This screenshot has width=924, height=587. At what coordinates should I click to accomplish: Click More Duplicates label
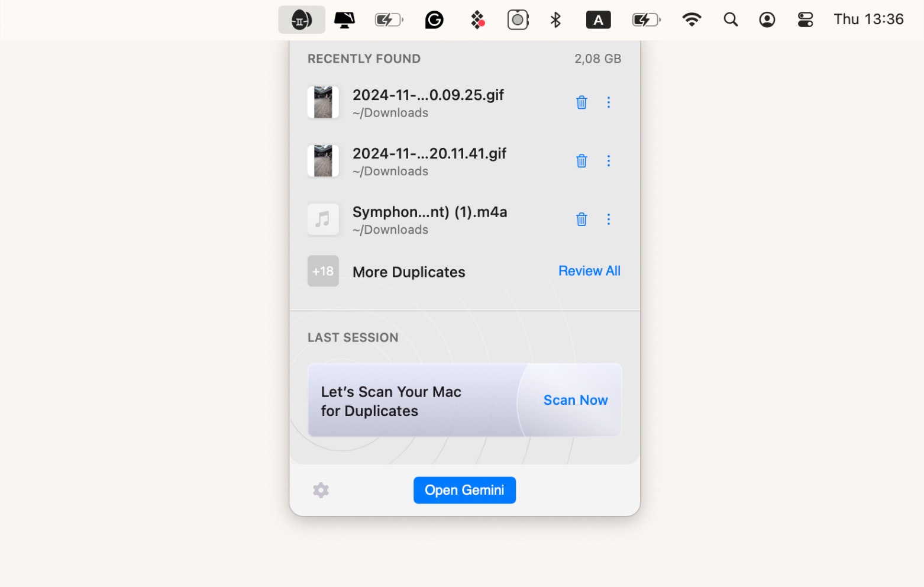[409, 272]
